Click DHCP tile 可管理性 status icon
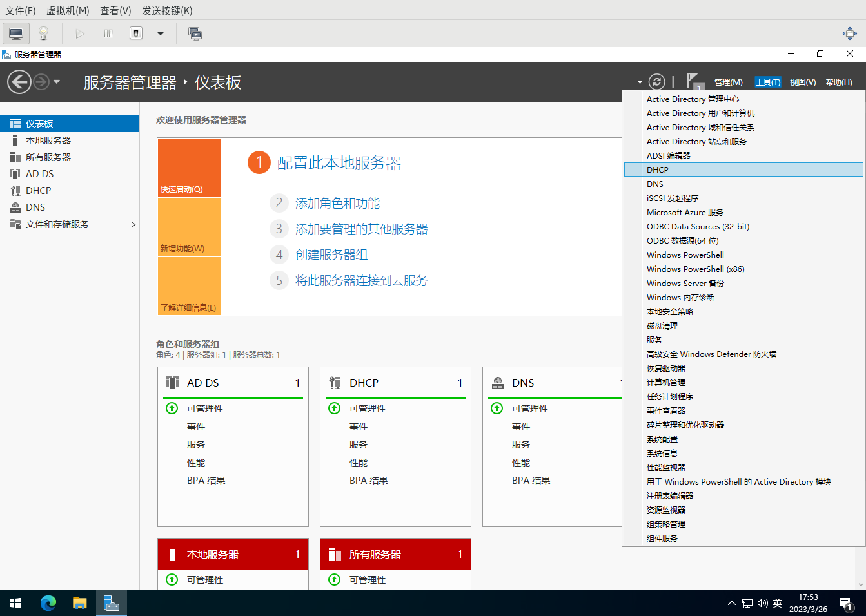 [x=335, y=409]
